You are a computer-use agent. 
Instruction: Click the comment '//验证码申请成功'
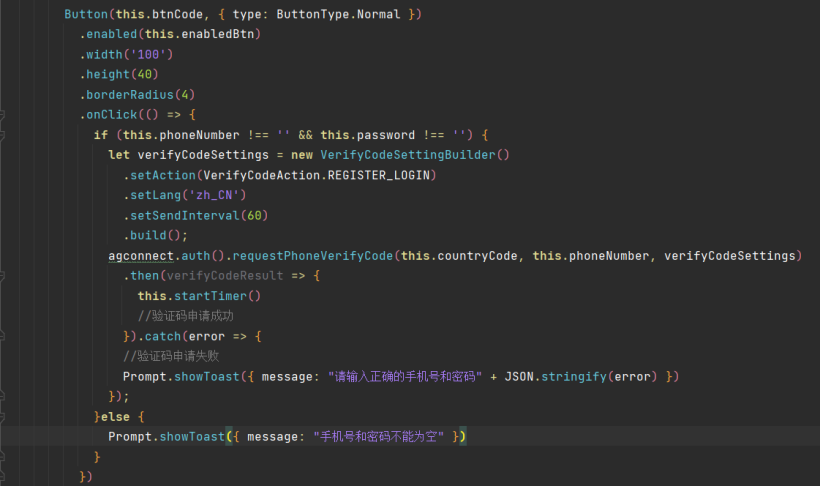point(186,316)
